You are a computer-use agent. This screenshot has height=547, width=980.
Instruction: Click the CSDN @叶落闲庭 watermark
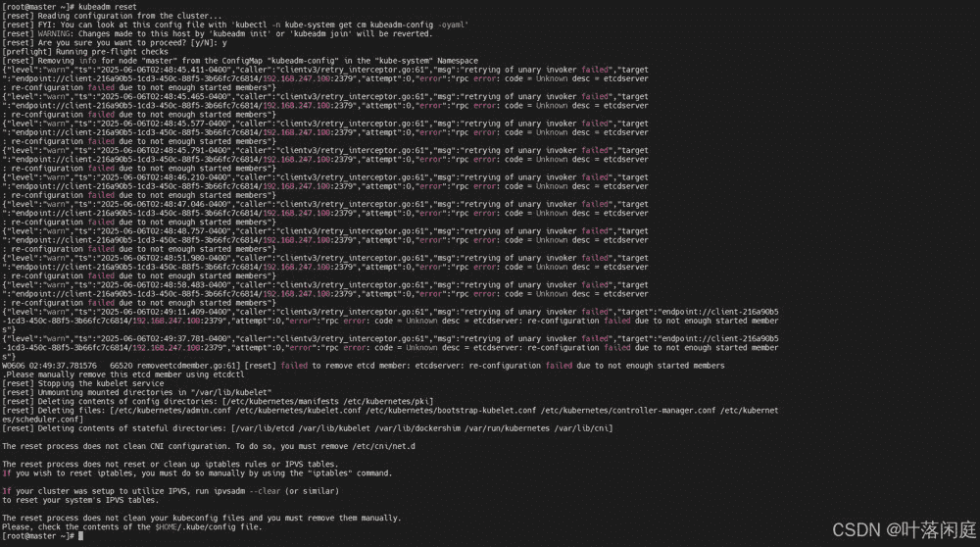(x=904, y=529)
